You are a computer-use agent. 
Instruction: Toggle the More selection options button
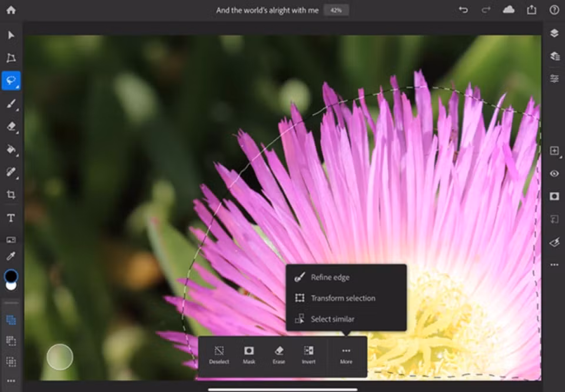coord(346,356)
